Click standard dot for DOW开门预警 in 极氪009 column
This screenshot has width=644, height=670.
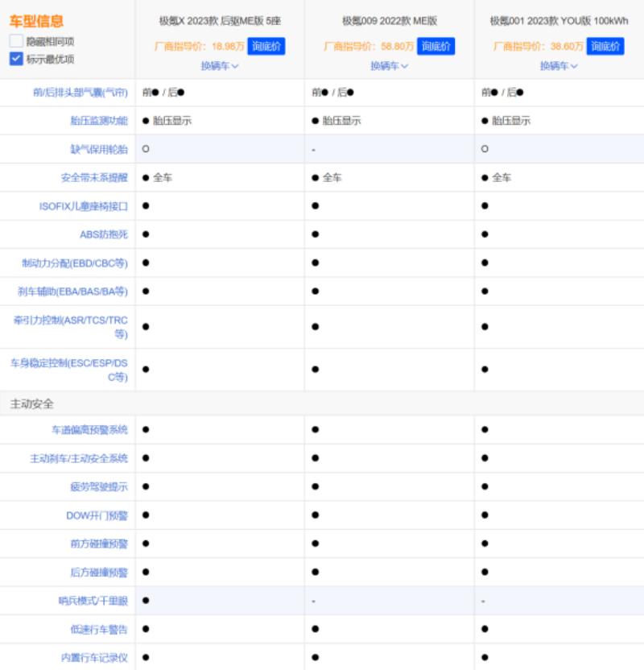316,515
